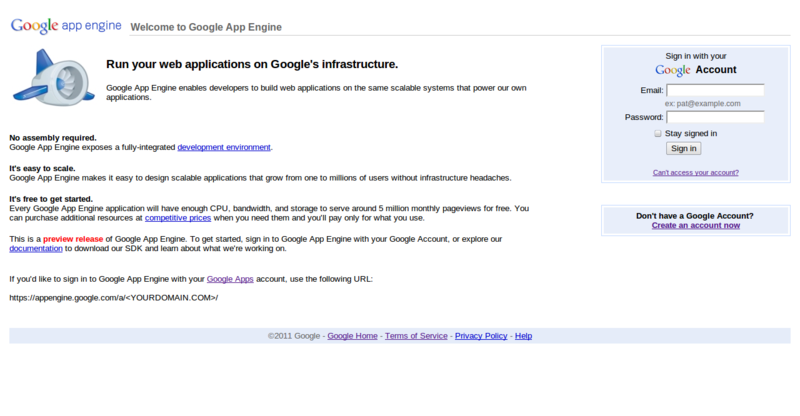The width and height of the screenshot is (800, 416).
Task: Focus the Email input field
Action: [x=715, y=90]
